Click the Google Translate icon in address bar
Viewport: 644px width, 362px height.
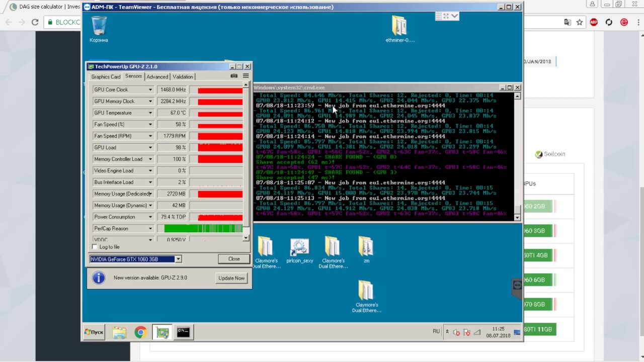point(568,22)
